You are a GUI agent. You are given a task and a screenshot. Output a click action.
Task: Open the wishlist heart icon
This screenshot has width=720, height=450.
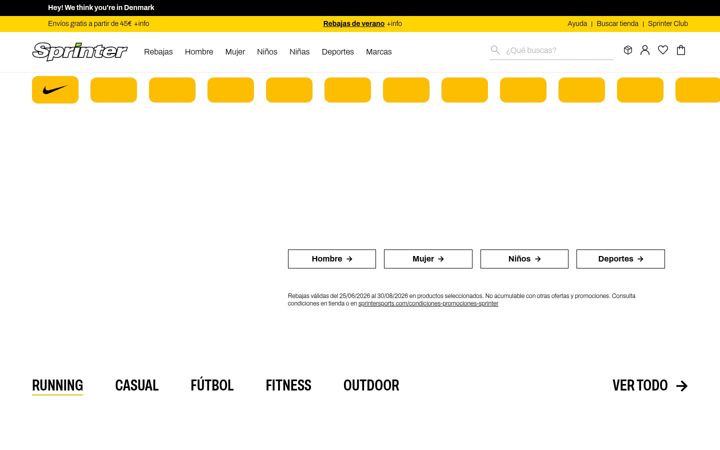663,50
